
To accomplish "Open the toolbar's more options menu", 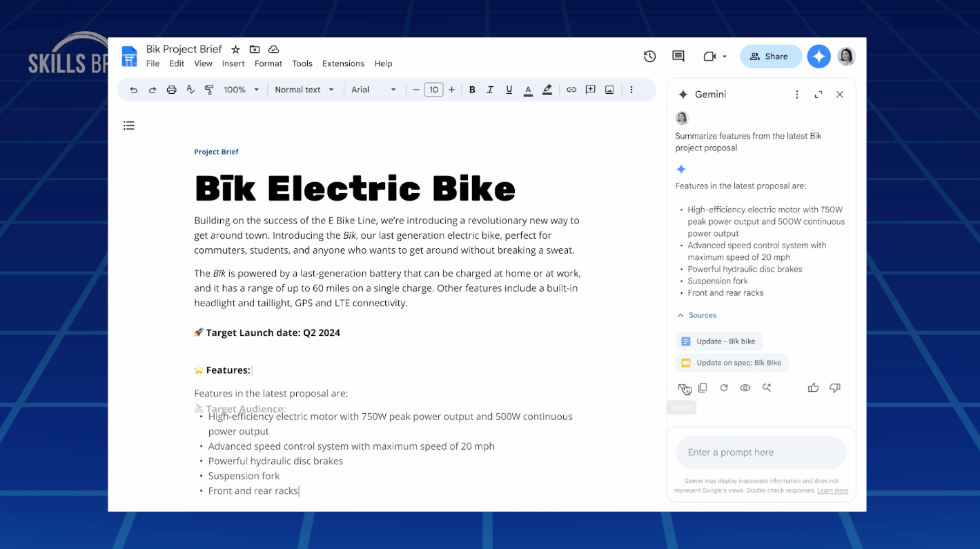I will [x=631, y=90].
